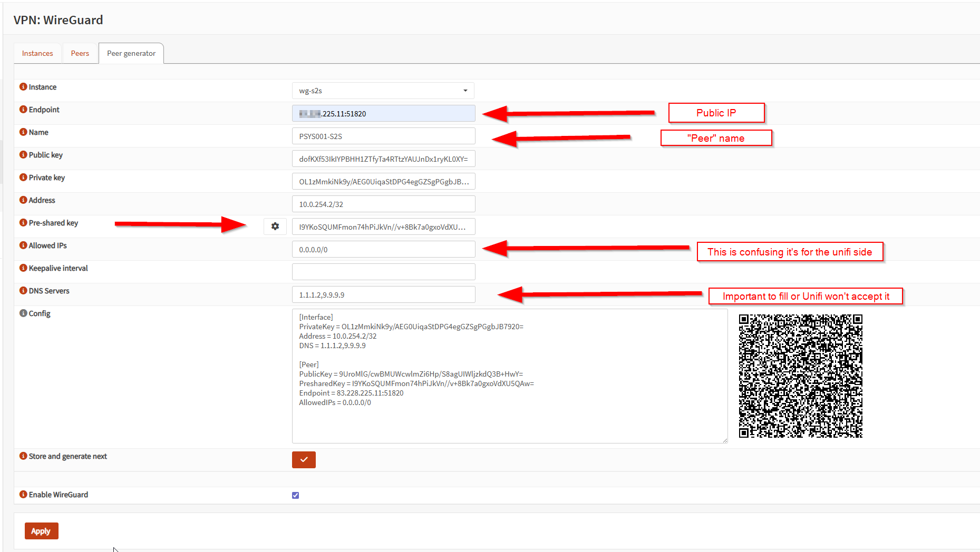This screenshot has height=552, width=980.
Task: Click the help icon next to Public key
Action: (23, 155)
